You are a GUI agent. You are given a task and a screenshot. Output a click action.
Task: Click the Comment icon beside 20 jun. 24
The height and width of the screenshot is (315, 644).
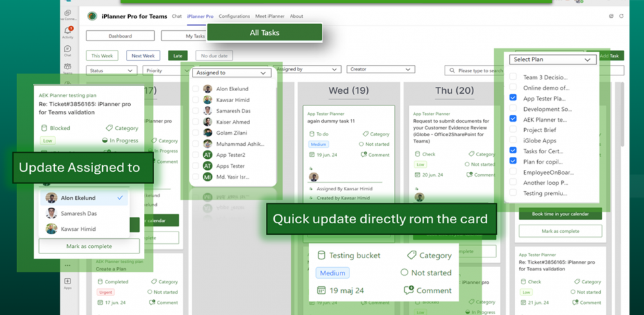point(469,175)
